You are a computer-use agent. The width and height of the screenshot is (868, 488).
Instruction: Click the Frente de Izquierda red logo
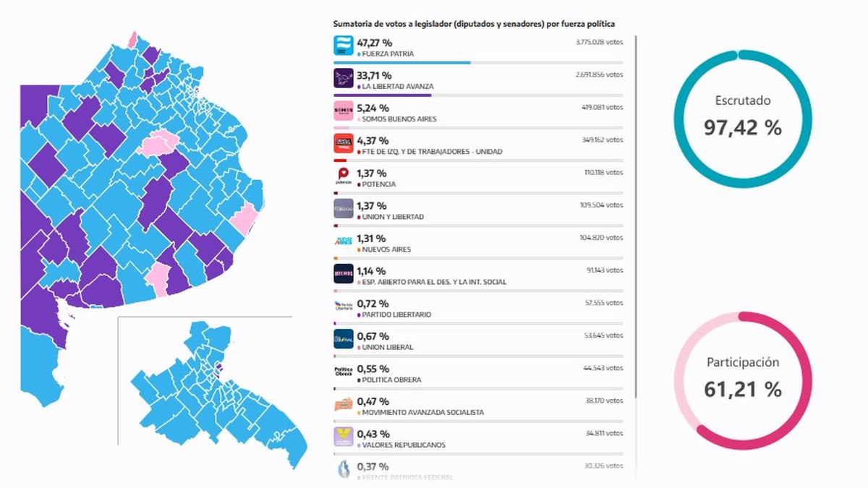pyautogui.click(x=344, y=144)
